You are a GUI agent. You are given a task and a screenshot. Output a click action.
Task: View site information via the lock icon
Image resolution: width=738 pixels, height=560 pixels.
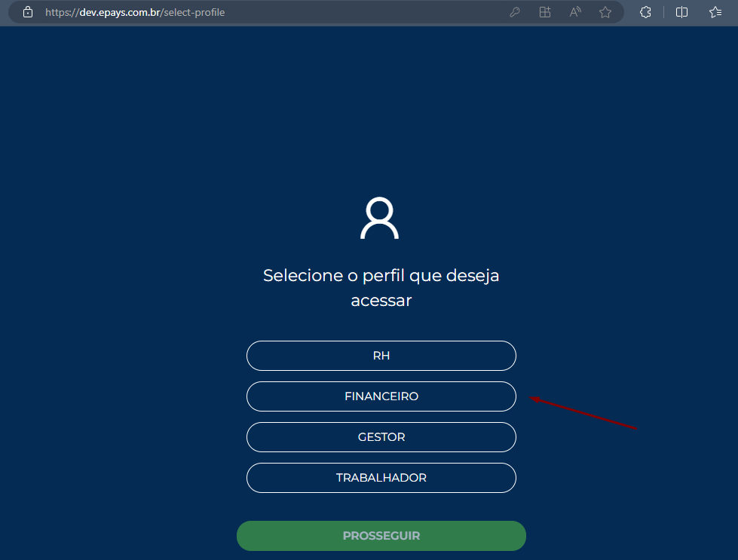coord(28,12)
